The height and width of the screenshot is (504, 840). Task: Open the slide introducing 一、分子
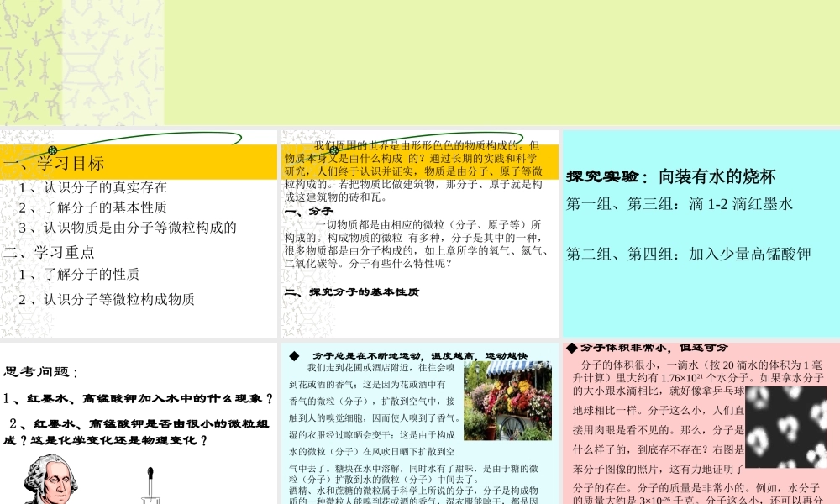pyautogui.click(x=420, y=234)
